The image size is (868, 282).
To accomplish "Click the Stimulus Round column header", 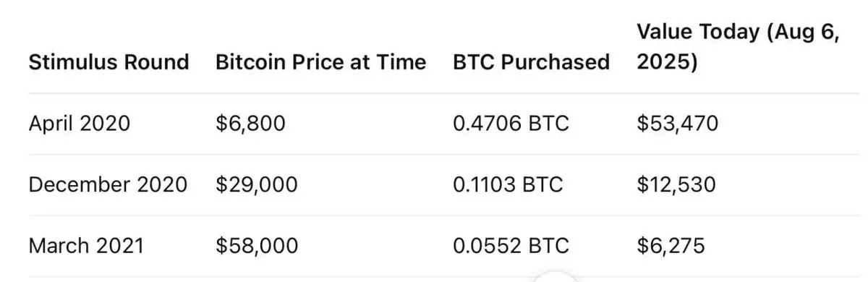I will 109,62.
